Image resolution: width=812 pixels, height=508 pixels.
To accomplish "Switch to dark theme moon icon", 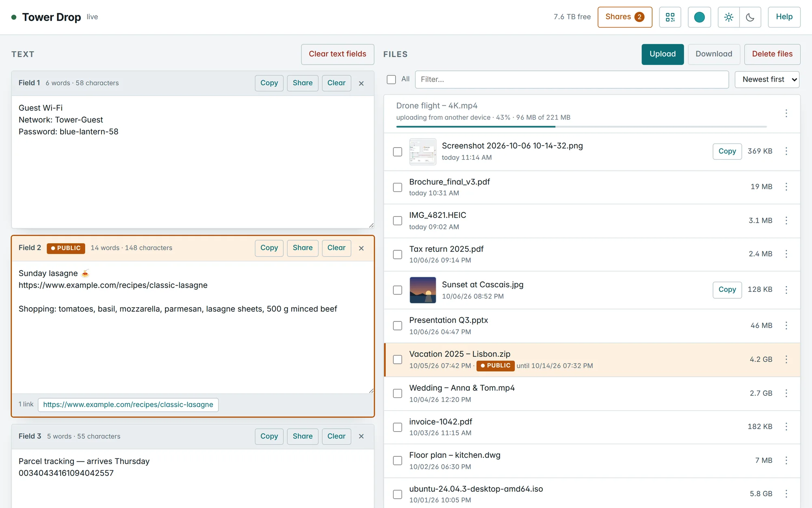I will coord(750,17).
